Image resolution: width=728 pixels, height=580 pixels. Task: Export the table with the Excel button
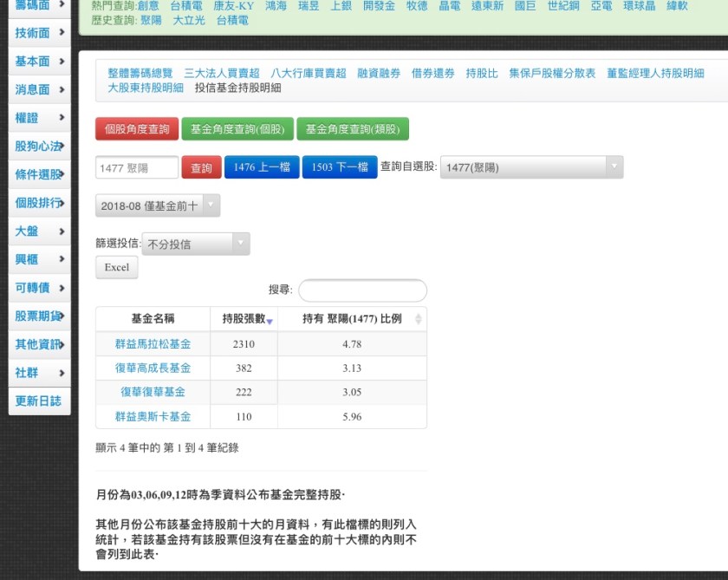(116, 268)
